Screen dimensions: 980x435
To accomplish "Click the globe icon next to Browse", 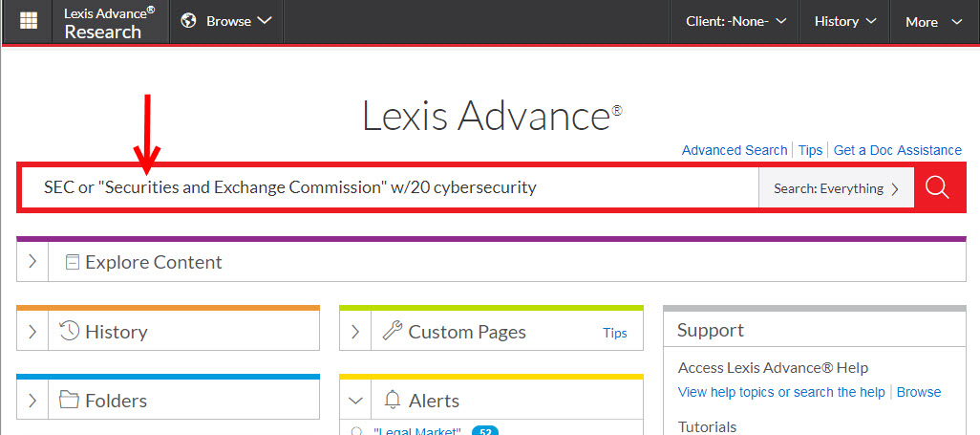I will click(x=189, y=21).
